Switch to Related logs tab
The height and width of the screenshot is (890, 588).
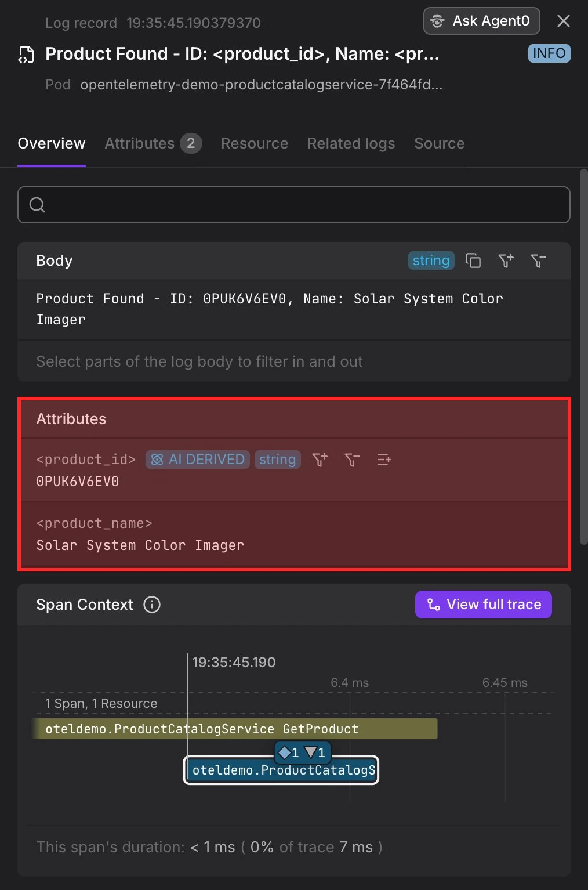click(351, 143)
